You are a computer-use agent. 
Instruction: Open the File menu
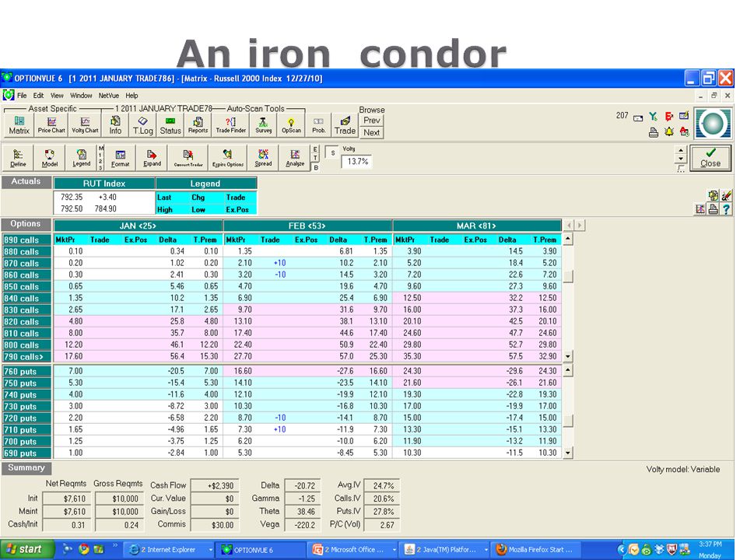click(22, 95)
